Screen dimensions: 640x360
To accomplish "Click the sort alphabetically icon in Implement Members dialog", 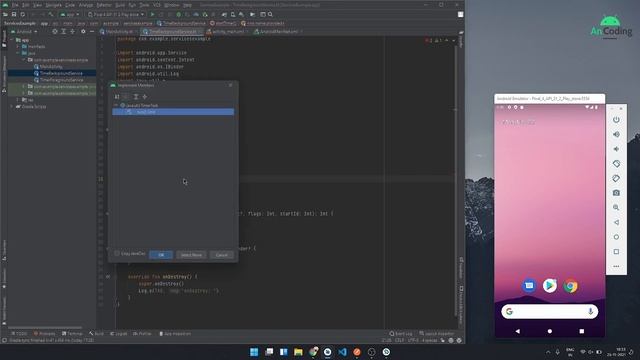I will (117, 97).
